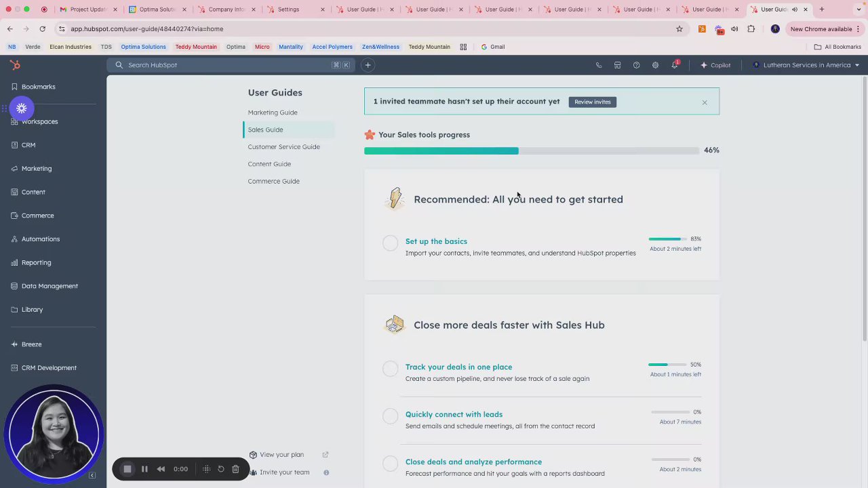Toggle the circle beside Close deals and analyze
Screen dimensions: 868x488
390,464
